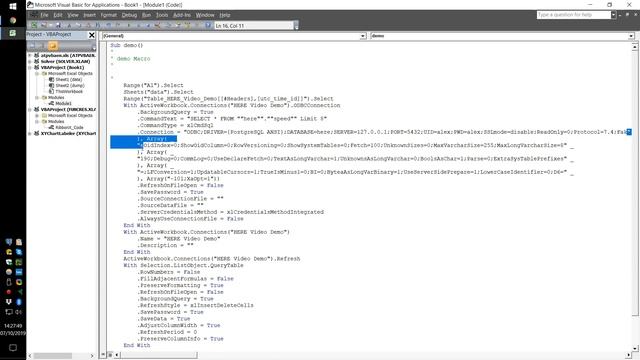The image size is (640, 360).
Task: Click Copy icon in VBA toolbar
Action: tap(79, 25)
